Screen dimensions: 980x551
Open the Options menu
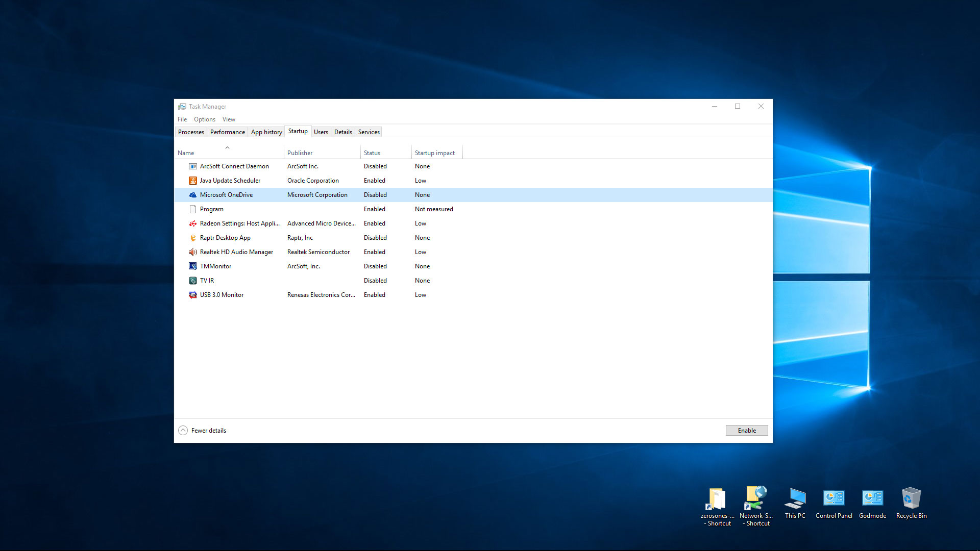tap(205, 119)
